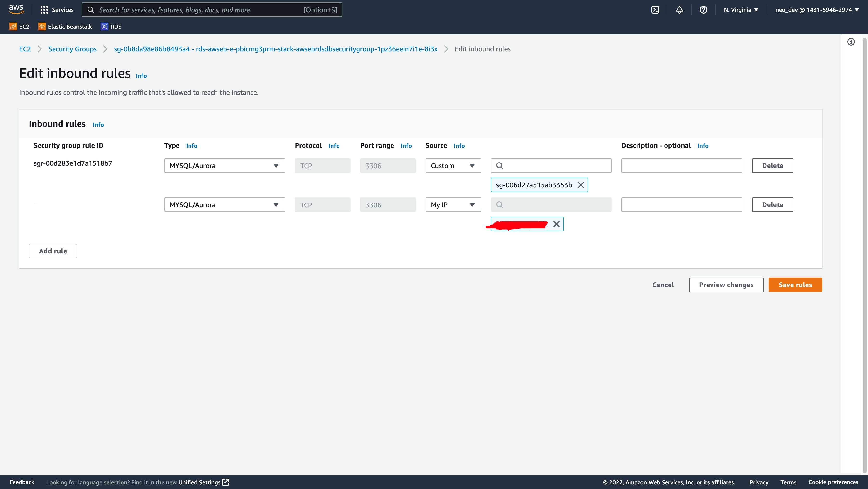
Task: Delete the My IP rule
Action: (x=772, y=205)
